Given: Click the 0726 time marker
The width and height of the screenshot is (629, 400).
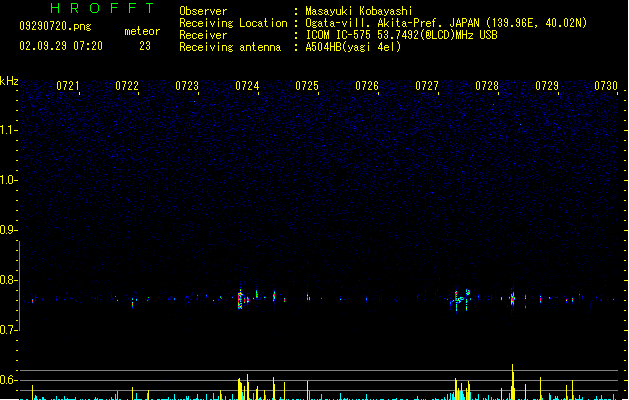Looking at the screenshot, I should coord(367,86).
